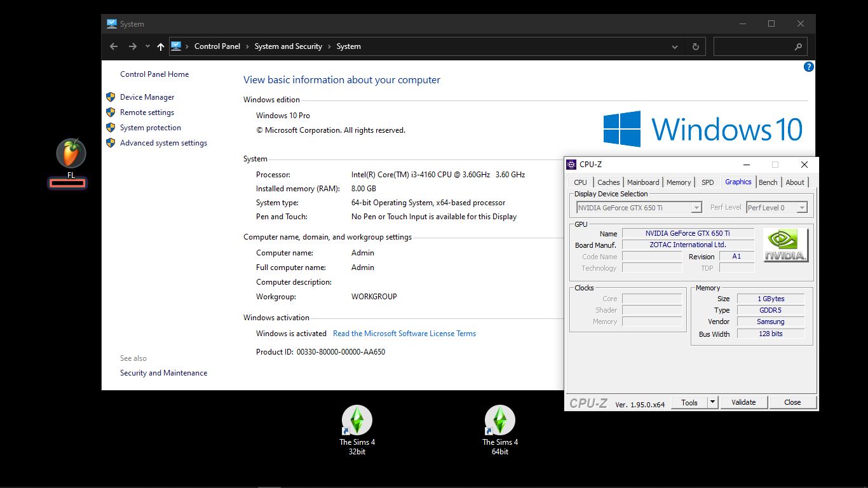Open Device Manager link
The width and height of the screenshot is (868, 488).
pos(147,97)
